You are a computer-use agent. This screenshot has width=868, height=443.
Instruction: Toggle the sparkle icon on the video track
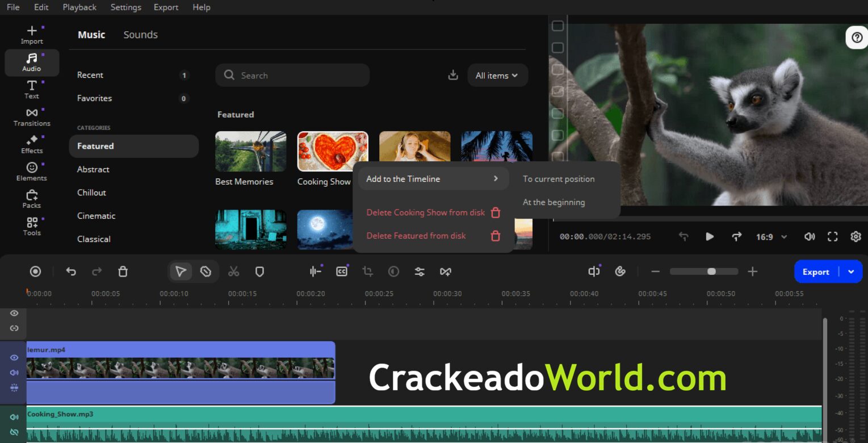click(14, 387)
